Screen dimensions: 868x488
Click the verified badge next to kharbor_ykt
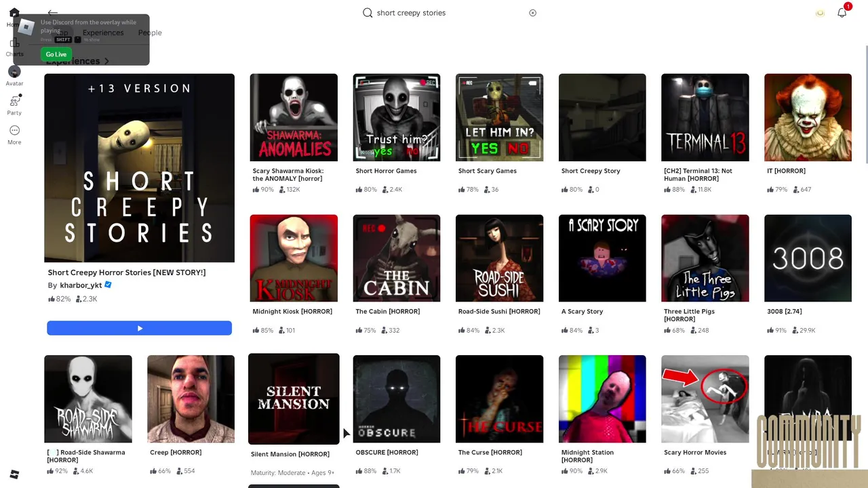coord(108,285)
